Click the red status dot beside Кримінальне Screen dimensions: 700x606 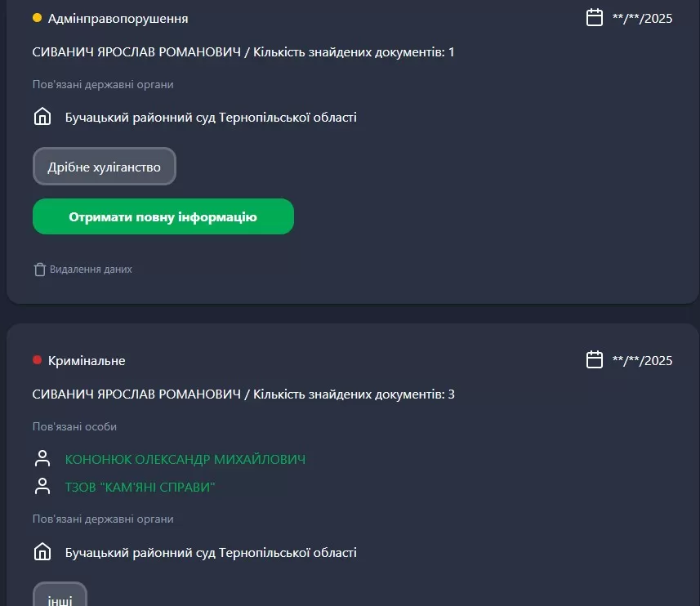click(x=37, y=360)
